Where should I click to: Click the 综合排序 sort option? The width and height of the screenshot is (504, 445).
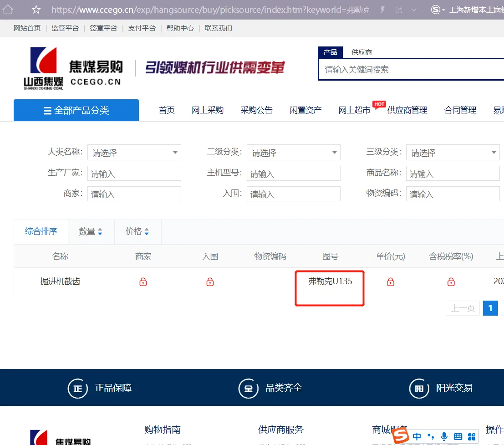point(41,232)
